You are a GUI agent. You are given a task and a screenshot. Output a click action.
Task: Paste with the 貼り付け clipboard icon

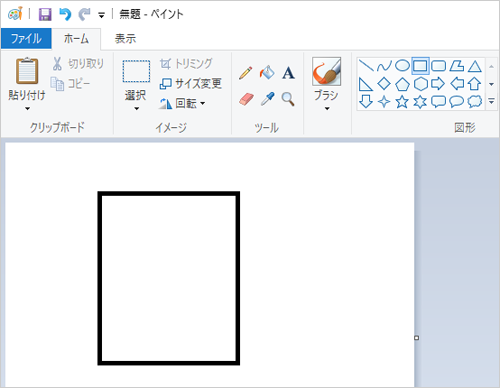point(27,71)
